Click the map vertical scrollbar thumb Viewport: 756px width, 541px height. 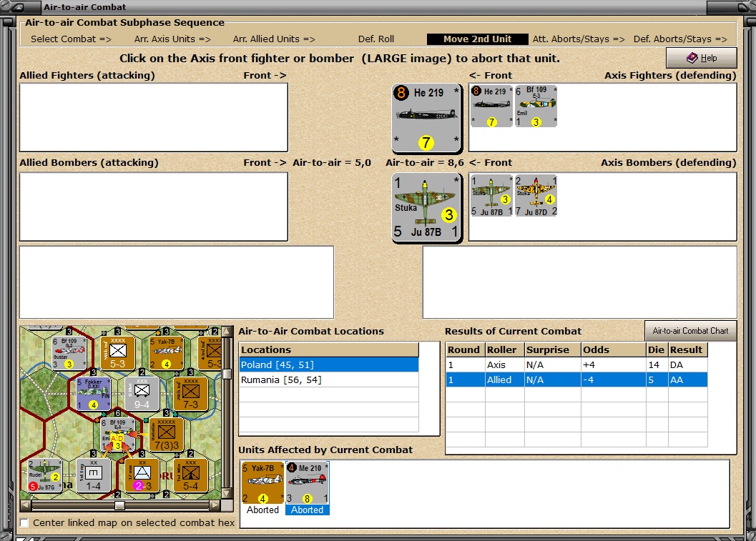(227, 374)
